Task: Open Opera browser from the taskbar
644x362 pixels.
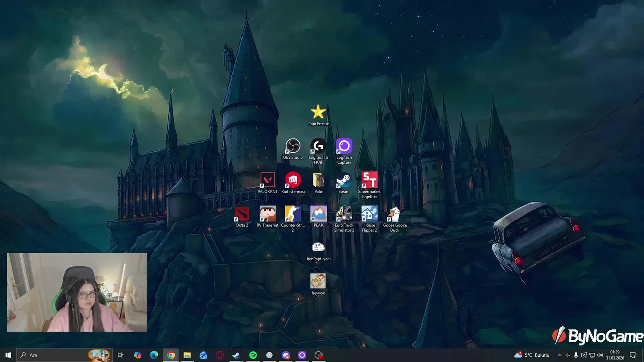Action: point(220,355)
